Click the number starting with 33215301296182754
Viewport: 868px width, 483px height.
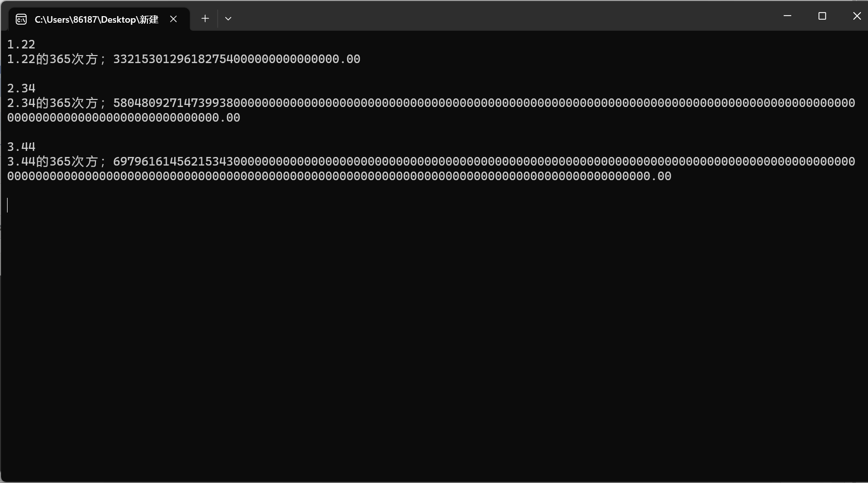(237, 59)
